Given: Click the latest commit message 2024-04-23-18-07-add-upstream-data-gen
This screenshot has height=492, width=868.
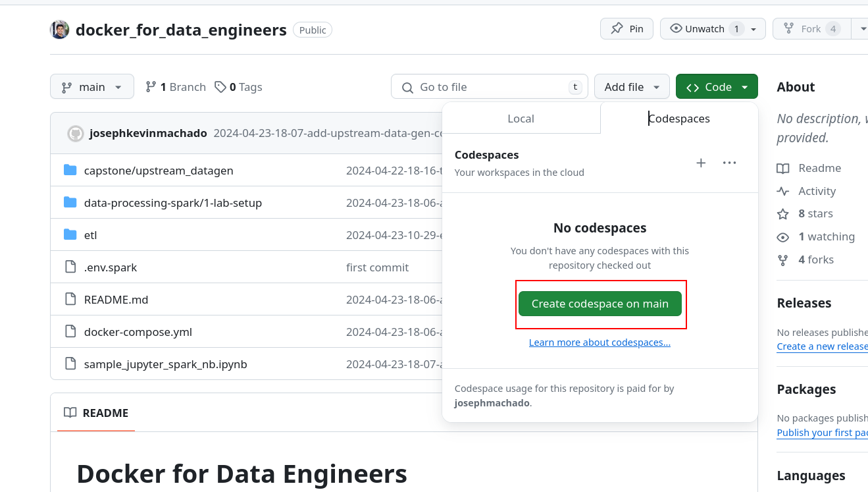Looking at the screenshot, I should 328,133.
